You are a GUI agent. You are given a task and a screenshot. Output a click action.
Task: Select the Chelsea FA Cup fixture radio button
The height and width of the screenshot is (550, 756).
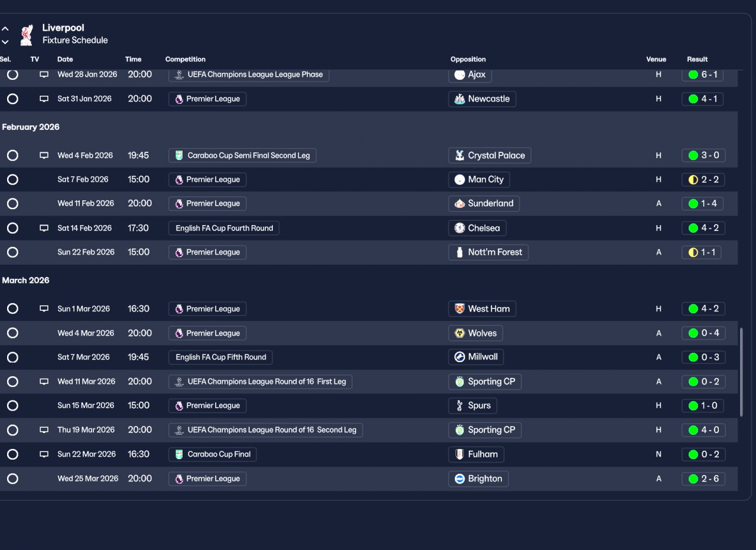(12, 228)
